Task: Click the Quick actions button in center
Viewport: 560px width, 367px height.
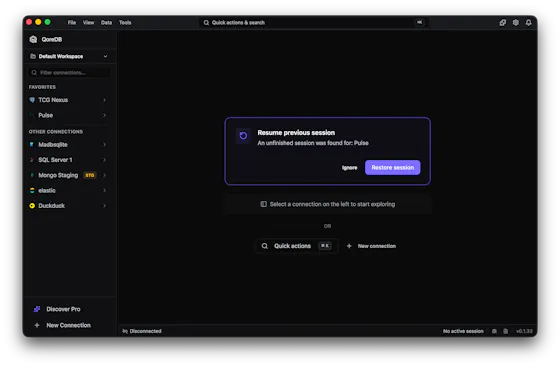Action: tap(297, 246)
